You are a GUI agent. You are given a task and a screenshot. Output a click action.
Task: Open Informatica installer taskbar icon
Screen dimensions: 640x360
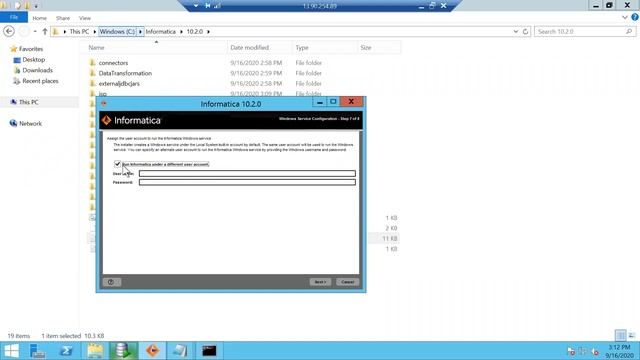(x=152, y=351)
